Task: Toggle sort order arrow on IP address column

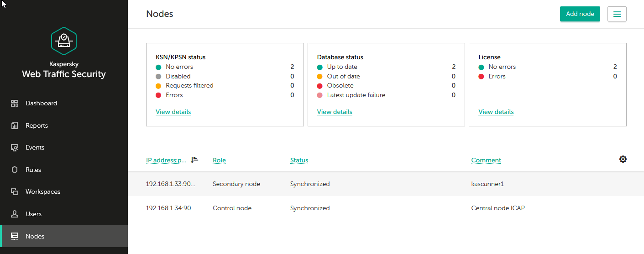Action: click(195, 160)
